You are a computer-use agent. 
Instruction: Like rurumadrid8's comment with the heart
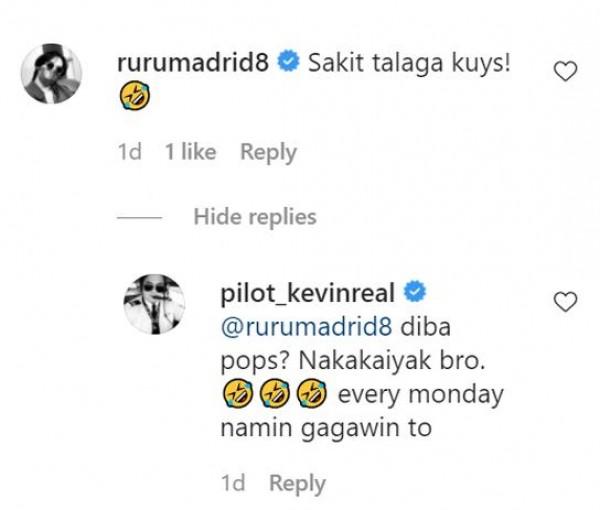pyautogui.click(x=566, y=70)
